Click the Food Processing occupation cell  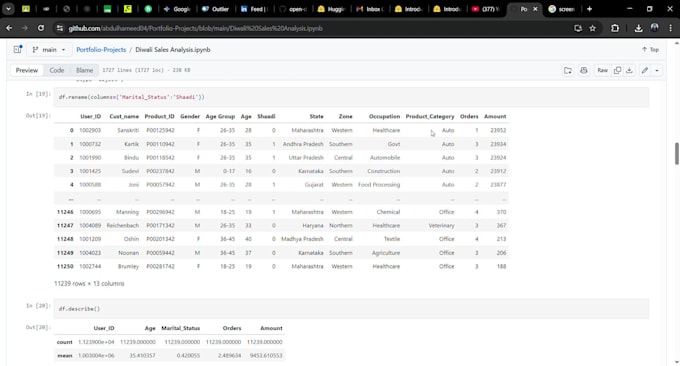point(379,185)
